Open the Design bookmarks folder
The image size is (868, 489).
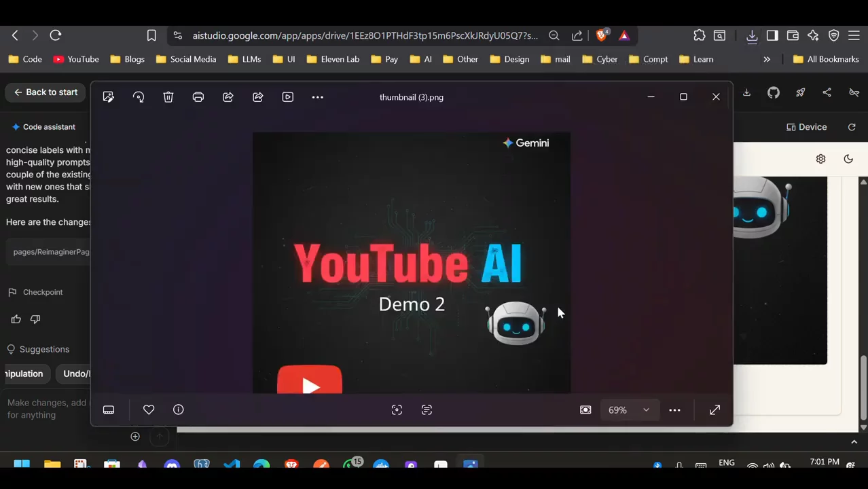(509, 59)
